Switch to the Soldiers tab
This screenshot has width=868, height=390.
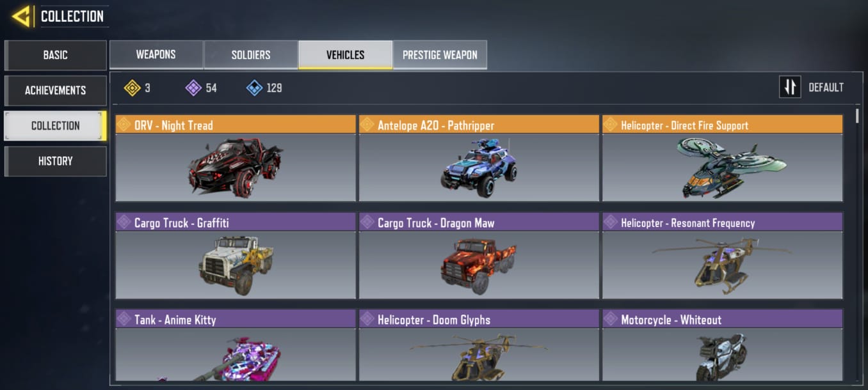click(x=251, y=55)
